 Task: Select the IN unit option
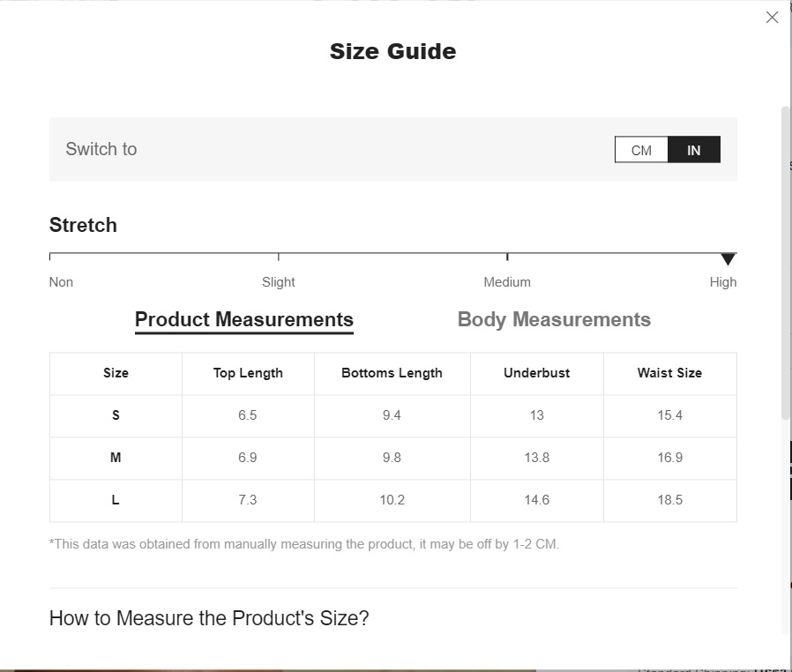point(694,150)
